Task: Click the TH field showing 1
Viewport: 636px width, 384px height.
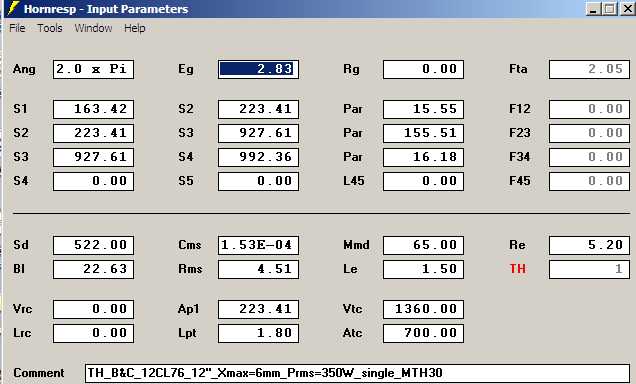Action: tap(589, 269)
